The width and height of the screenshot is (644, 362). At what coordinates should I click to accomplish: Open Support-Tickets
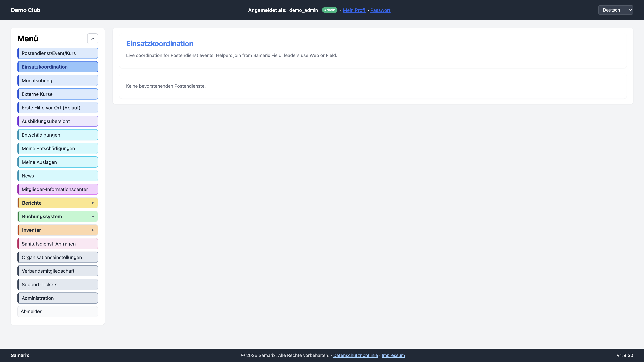[x=58, y=285]
